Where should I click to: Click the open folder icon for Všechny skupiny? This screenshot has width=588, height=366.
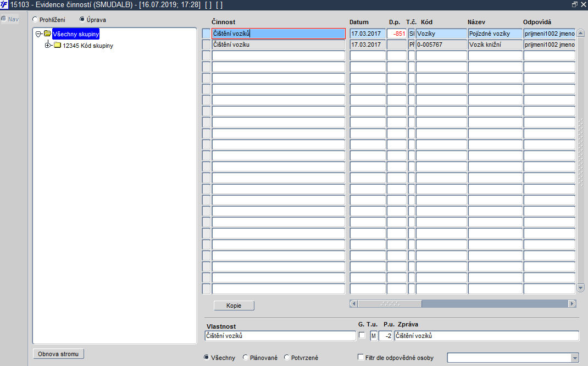coord(47,34)
